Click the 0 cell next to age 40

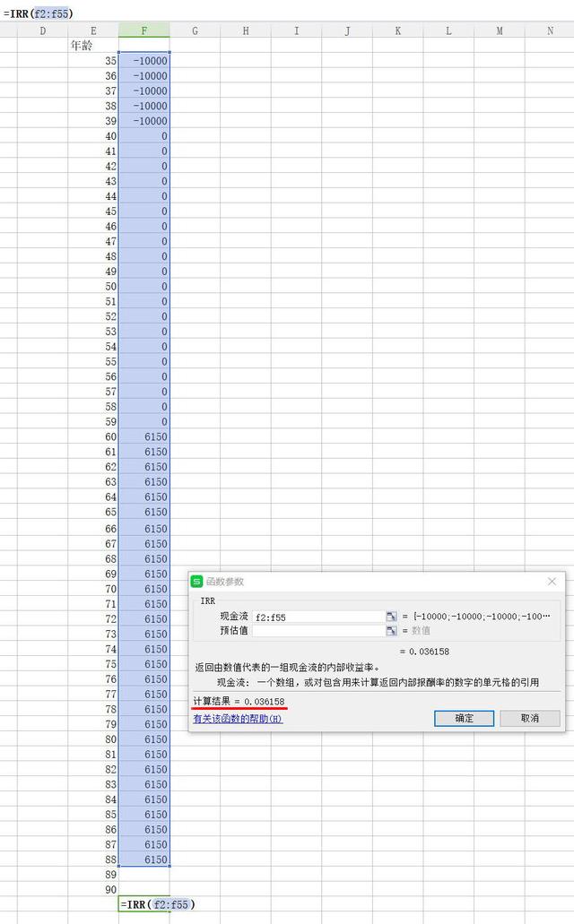point(143,136)
